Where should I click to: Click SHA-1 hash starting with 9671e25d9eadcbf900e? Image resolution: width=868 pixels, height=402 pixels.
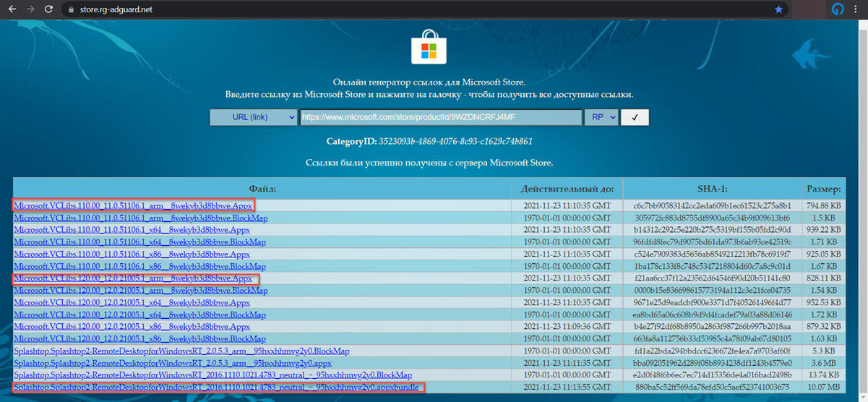click(x=711, y=303)
